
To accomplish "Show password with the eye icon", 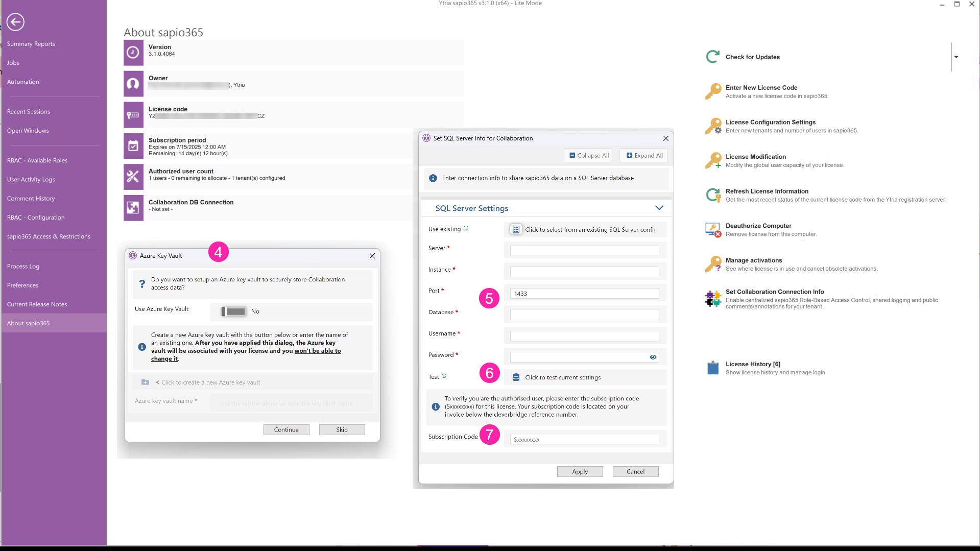I will 653,357.
